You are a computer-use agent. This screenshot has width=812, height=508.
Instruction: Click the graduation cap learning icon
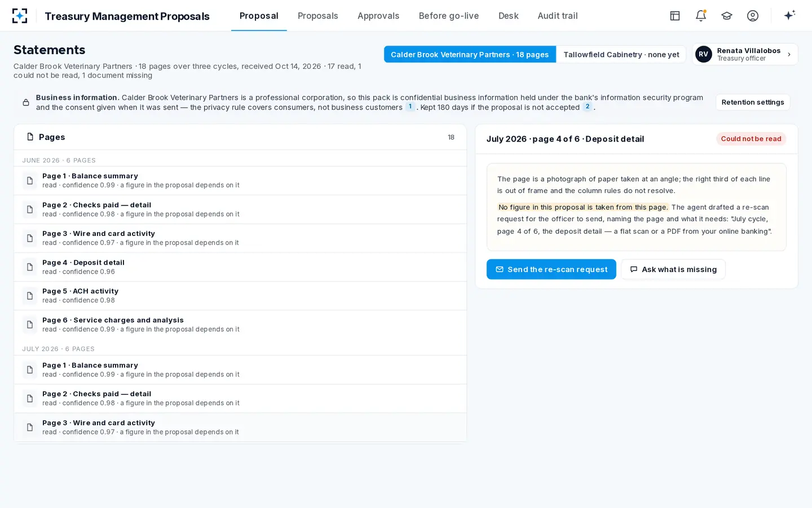point(727,16)
